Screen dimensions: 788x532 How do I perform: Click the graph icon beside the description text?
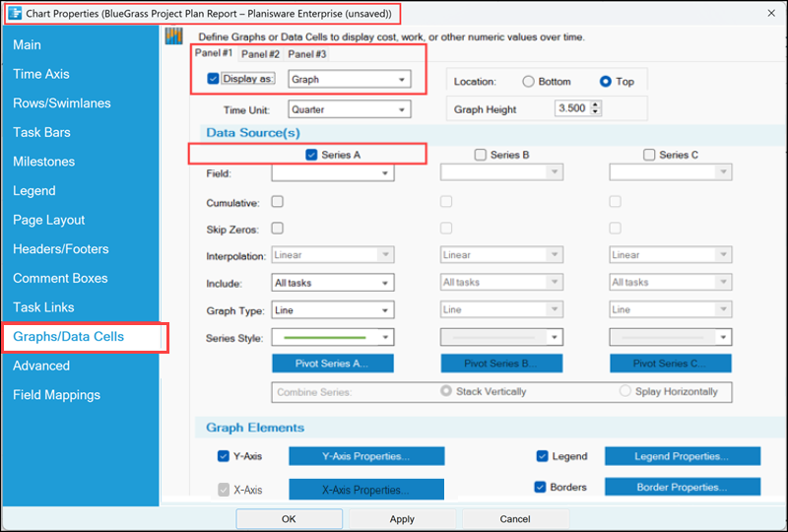click(174, 36)
